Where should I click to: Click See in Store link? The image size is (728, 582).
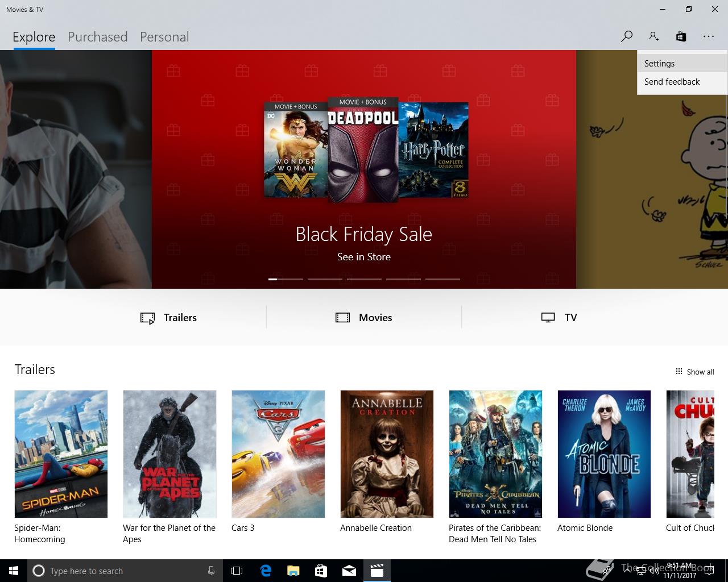[x=364, y=257]
